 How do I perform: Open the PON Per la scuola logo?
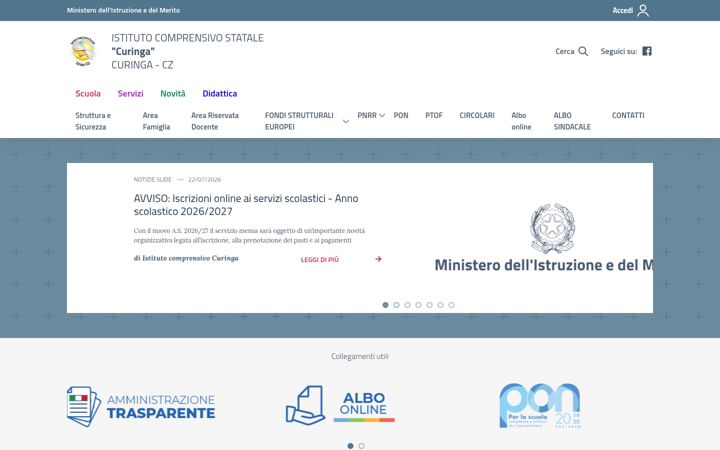[540, 406]
